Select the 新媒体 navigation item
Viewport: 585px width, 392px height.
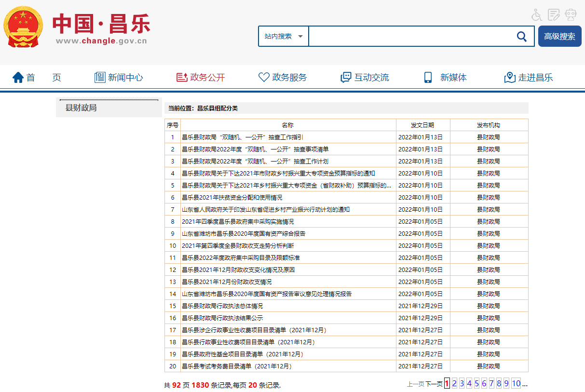453,78
